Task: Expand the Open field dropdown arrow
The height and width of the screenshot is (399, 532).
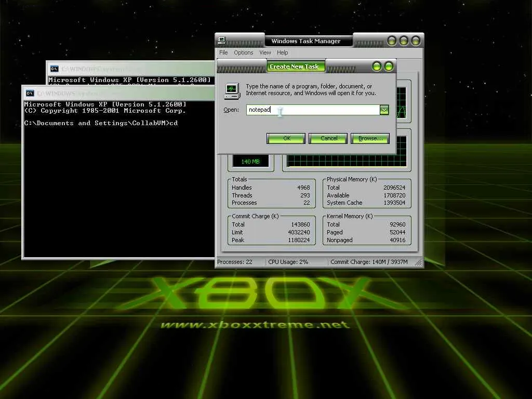Action: click(384, 110)
